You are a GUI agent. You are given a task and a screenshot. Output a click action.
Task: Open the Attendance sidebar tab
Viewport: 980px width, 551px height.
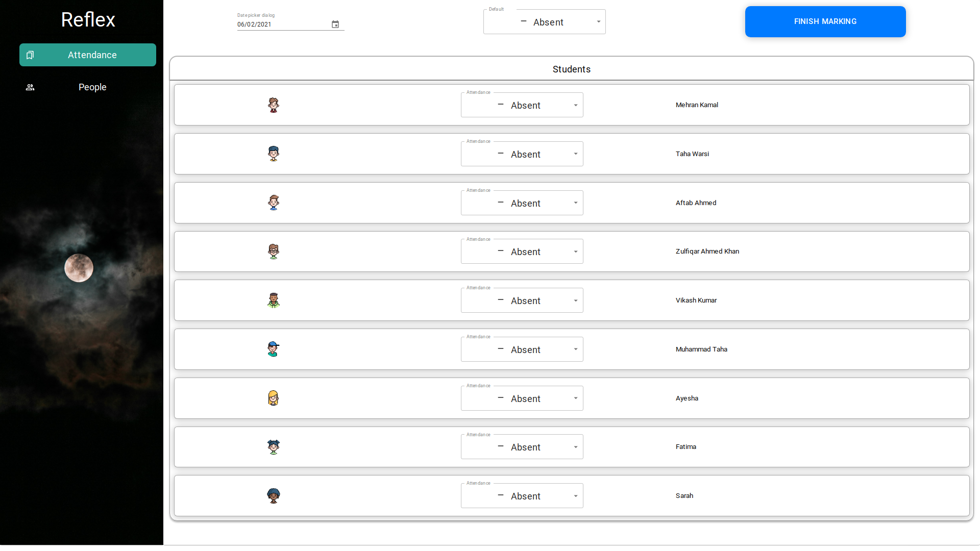pyautogui.click(x=88, y=55)
